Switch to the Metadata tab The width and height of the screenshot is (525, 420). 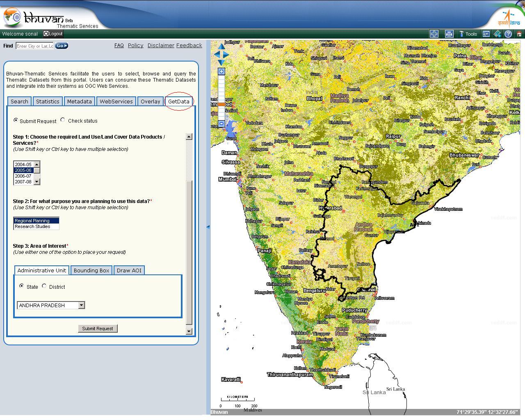[x=80, y=101]
